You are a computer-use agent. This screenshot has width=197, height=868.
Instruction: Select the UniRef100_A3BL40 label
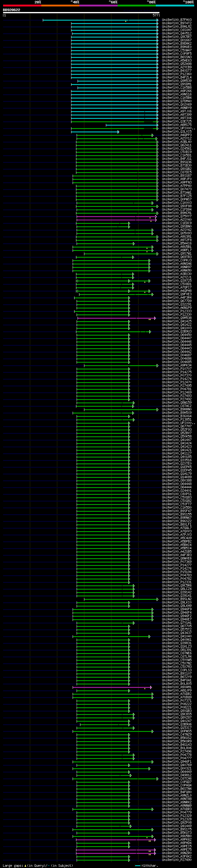[x=177, y=142]
